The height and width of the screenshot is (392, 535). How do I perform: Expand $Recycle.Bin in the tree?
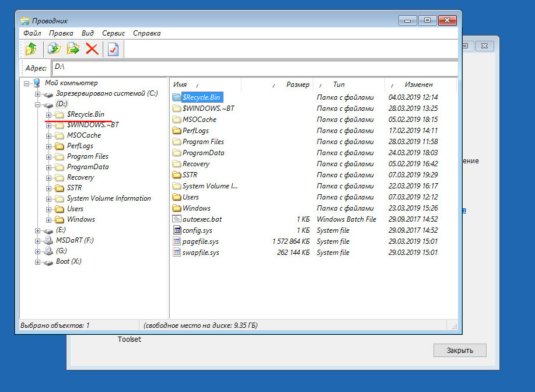49,115
